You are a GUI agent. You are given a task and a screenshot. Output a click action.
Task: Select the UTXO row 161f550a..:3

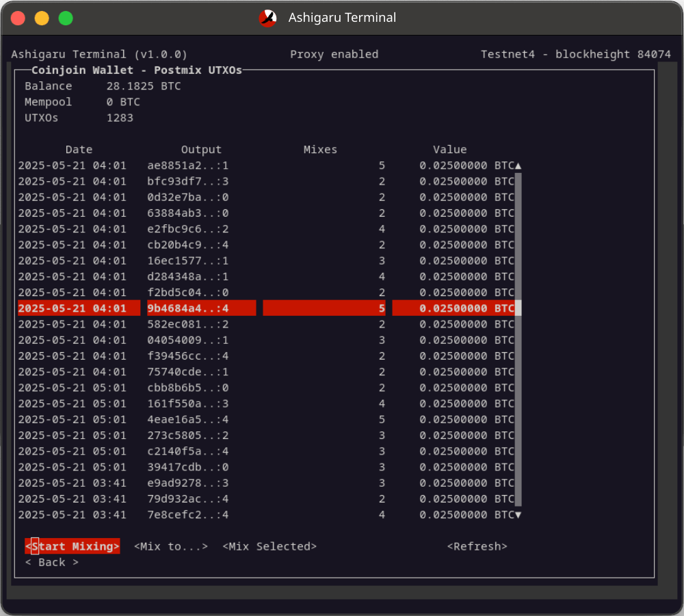click(267, 403)
